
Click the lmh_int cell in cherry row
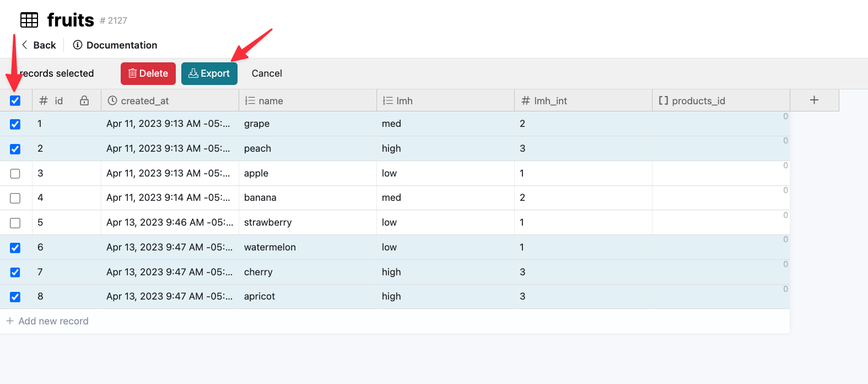click(x=583, y=272)
